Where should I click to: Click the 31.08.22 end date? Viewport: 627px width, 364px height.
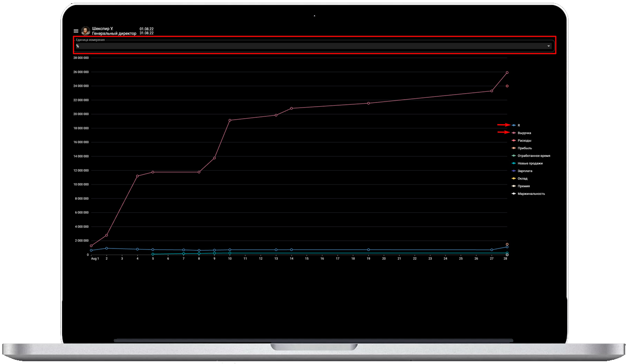(x=147, y=33)
